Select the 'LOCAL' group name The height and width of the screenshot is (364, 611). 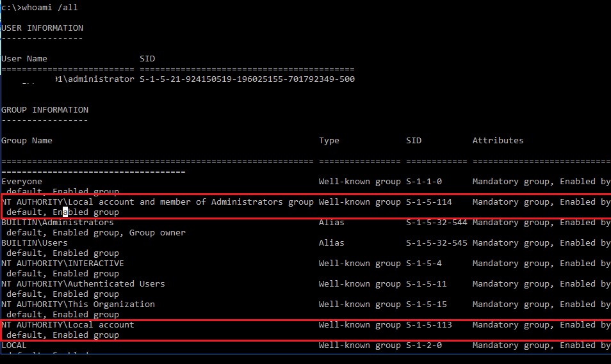click(x=14, y=345)
